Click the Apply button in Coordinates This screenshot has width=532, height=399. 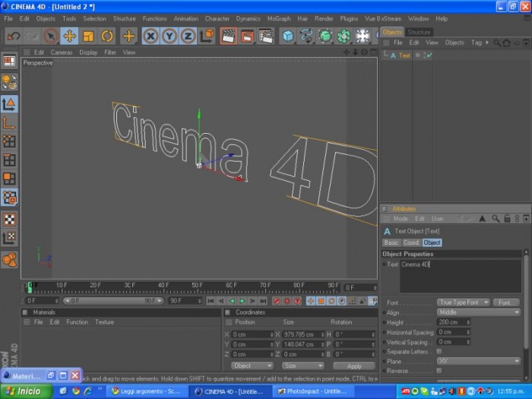coord(354,366)
